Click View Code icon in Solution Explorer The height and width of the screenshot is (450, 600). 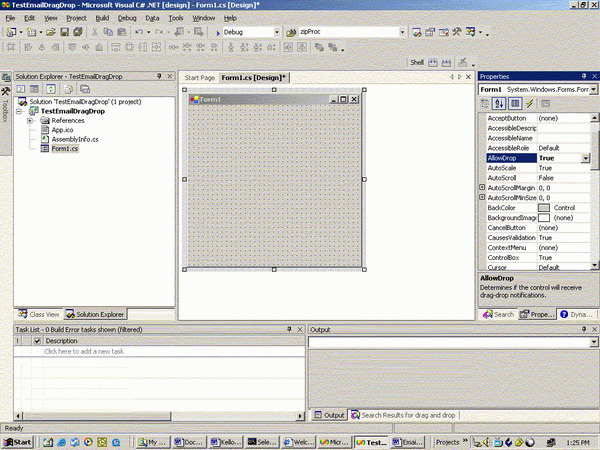pos(21,89)
